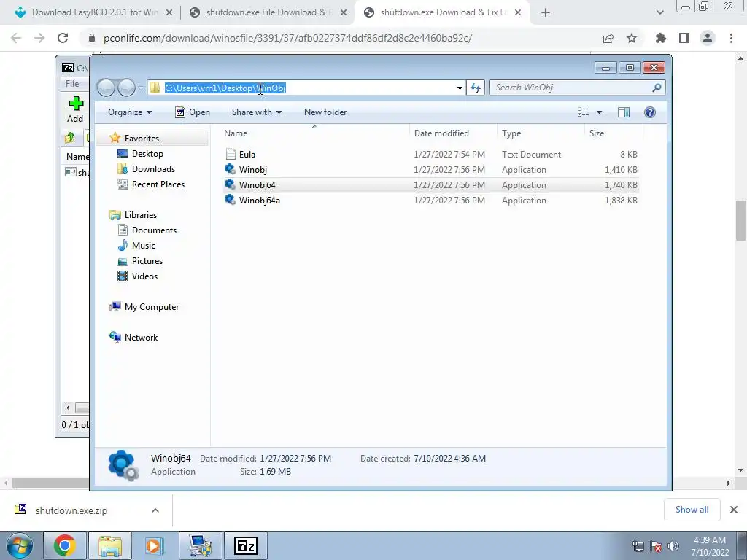The width and height of the screenshot is (747, 560).
Task: Open the view options dropdown arrow
Action: click(x=600, y=112)
